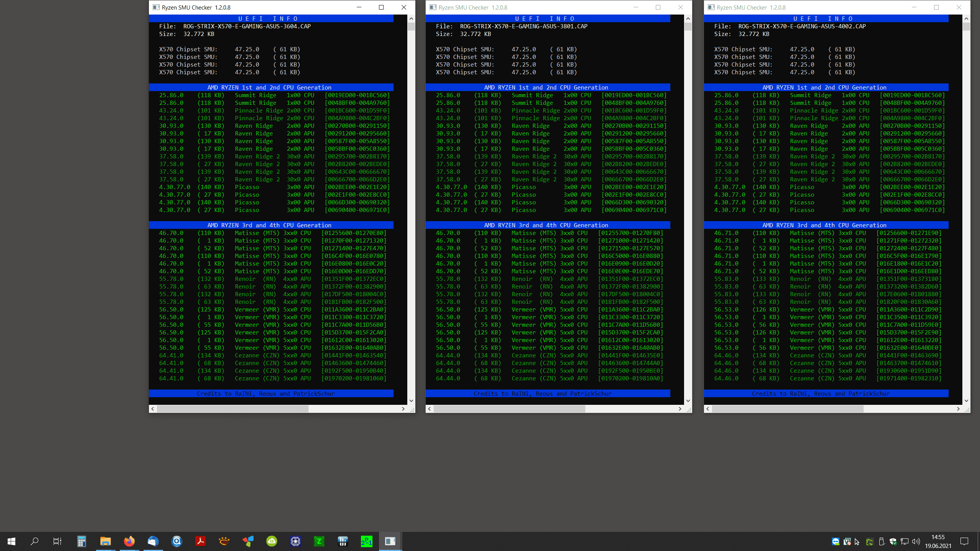Launch the green Z chip icon on taskbar
This screenshot has width=980, height=551.
point(319,541)
